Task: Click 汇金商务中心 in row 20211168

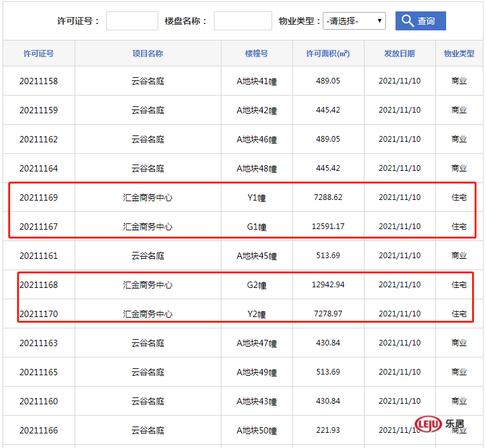Action: point(147,285)
